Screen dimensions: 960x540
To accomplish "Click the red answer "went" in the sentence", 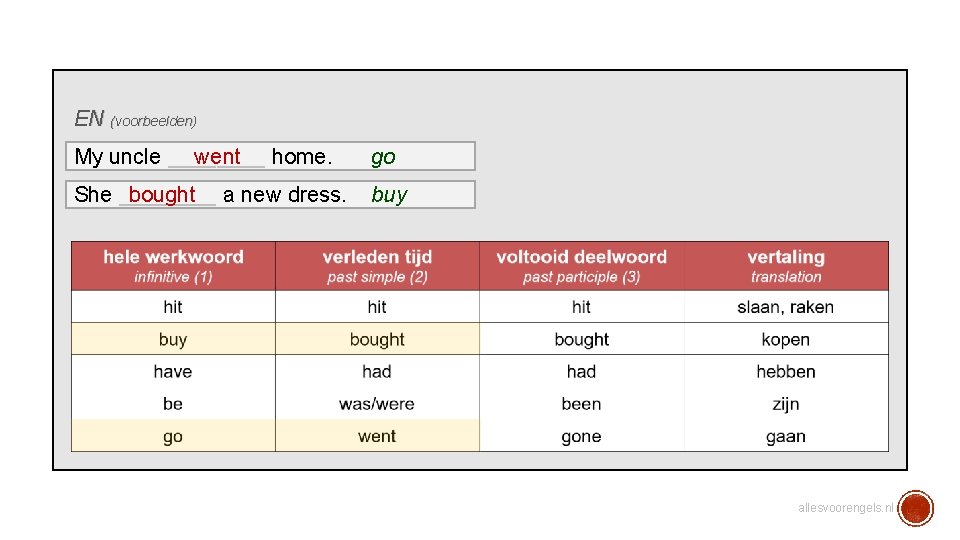I will (x=217, y=157).
